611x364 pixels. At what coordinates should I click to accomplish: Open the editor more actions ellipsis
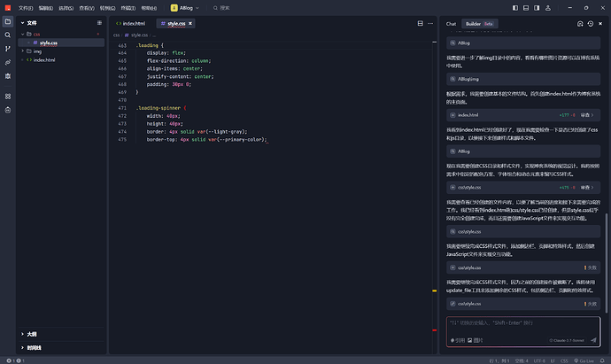pyautogui.click(x=430, y=23)
